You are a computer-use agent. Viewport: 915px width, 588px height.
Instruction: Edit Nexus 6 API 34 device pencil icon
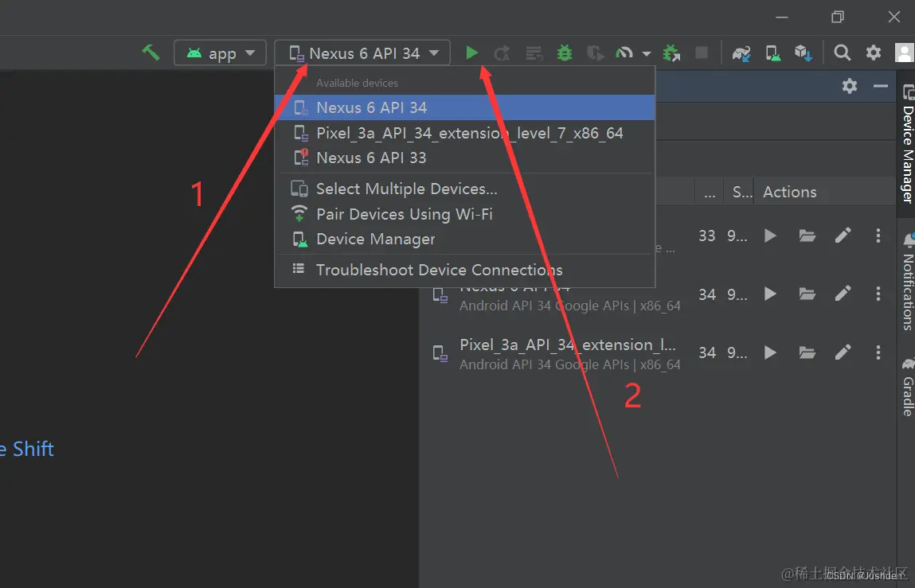click(843, 294)
